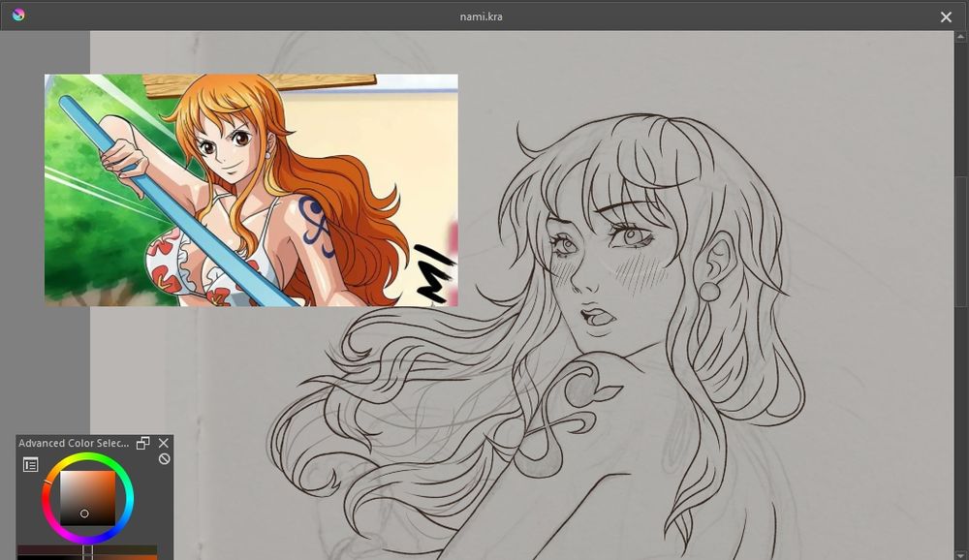This screenshot has height=560, width=969.
Task: Click the scrollbar down arrow at bottom right
Action: pos(957,553)
